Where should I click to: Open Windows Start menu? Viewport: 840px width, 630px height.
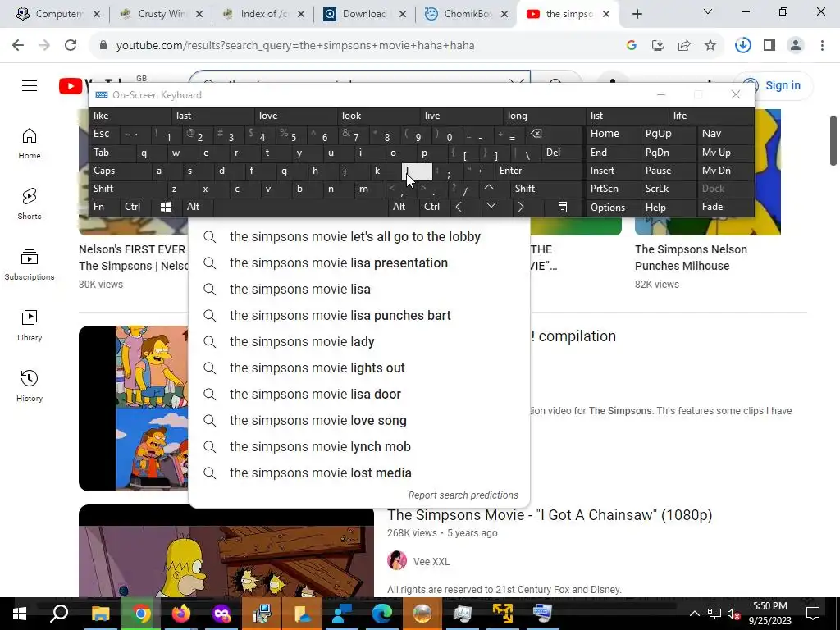[x=20, y=614]
